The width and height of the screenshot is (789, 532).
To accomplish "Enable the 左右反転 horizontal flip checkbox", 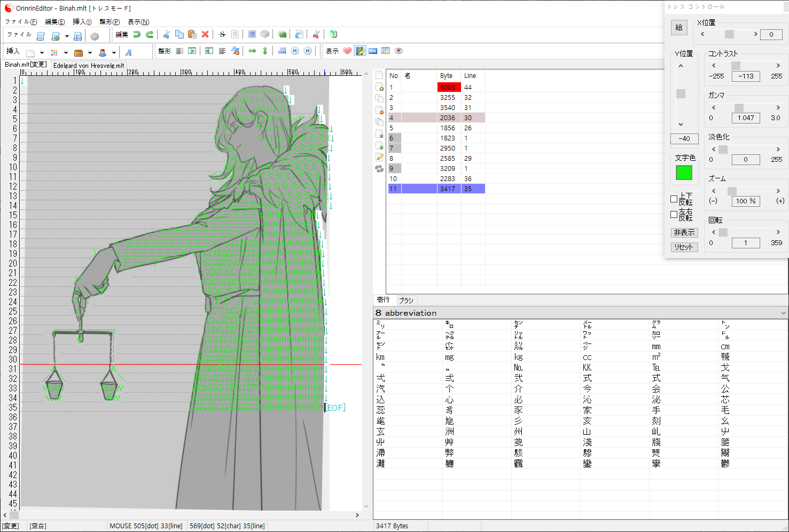I will pos(674,215).
